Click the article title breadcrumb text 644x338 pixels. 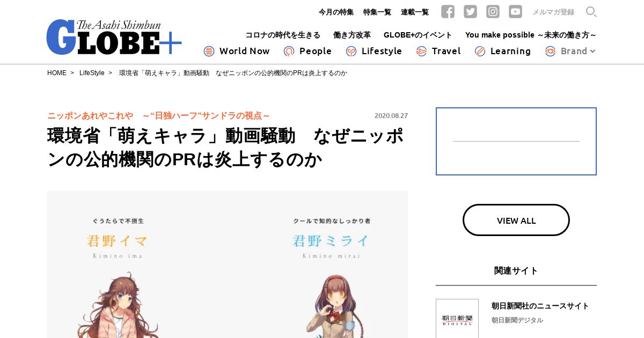coord(233,73)
